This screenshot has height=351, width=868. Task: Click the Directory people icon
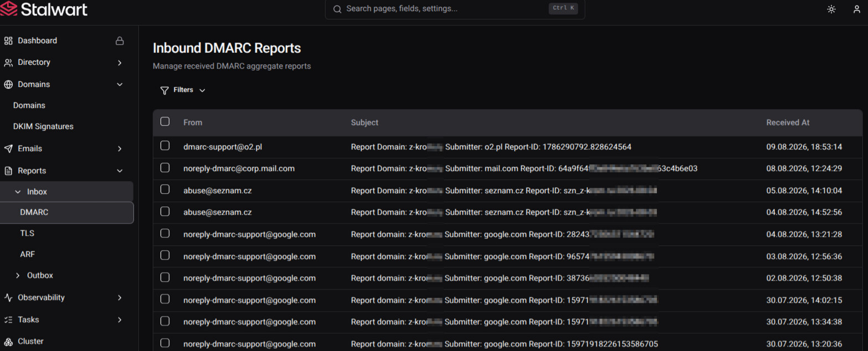[8, 63]
